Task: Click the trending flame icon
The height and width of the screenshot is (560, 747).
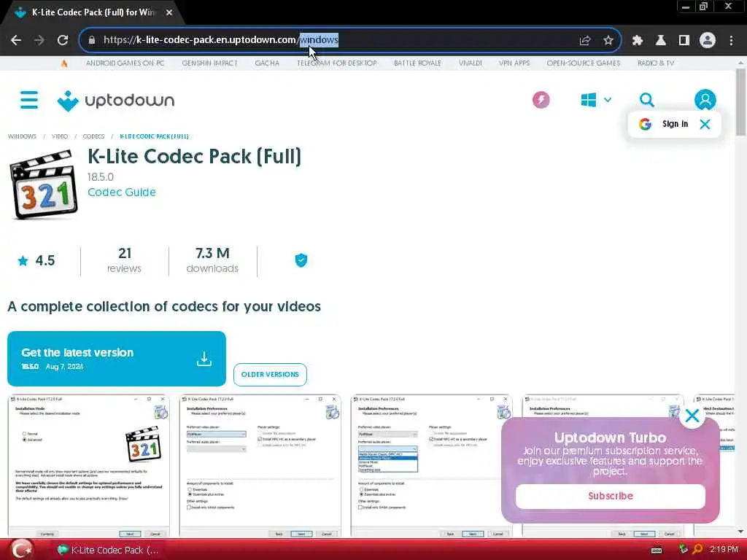Action: point(64,63)
